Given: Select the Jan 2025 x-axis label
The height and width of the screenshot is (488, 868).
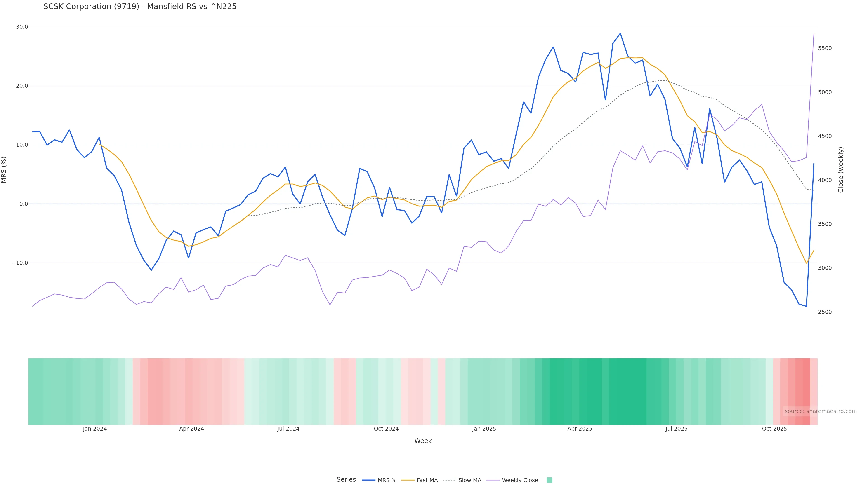Looking at the screenshot, I should pos(484,429).
